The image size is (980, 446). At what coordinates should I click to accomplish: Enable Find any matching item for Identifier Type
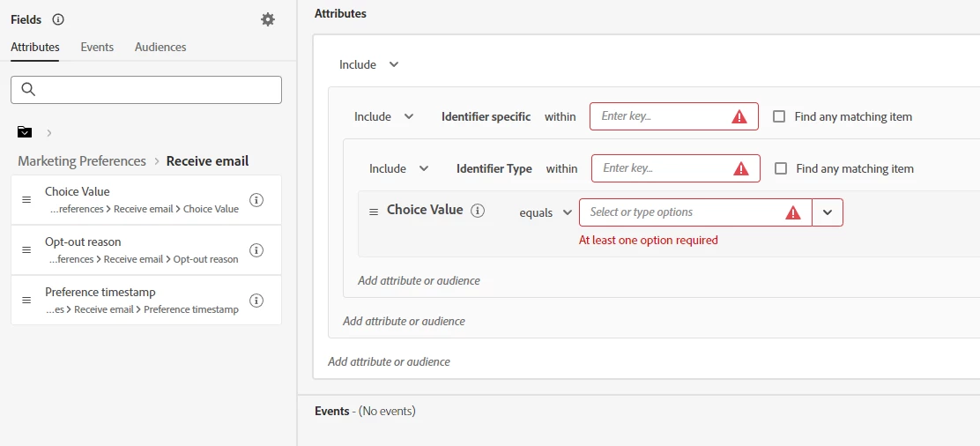[x=781, y=168]
